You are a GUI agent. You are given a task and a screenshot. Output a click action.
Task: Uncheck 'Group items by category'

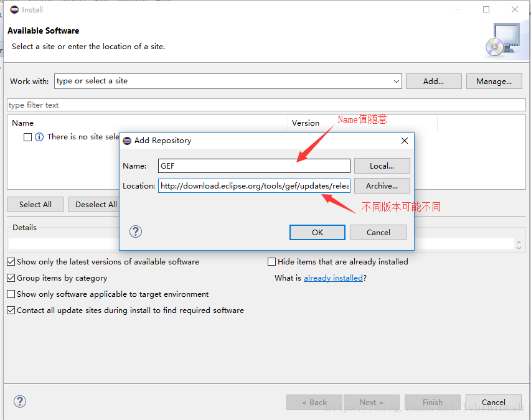(x=11, y=278)
